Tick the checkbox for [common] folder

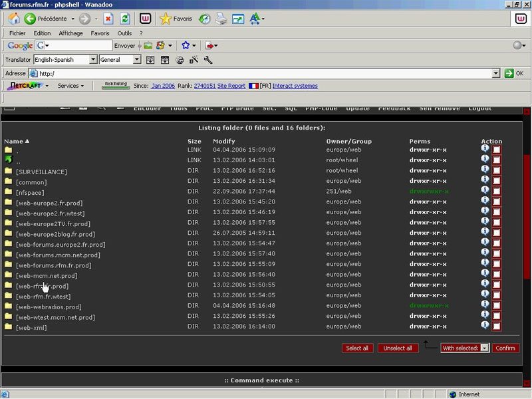click(496, 181)
